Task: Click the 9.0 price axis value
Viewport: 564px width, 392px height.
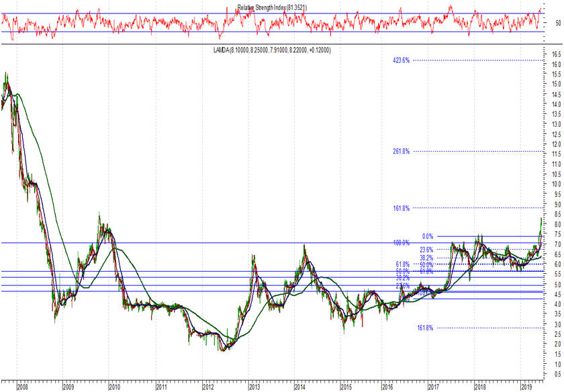Action: (557, 204)
